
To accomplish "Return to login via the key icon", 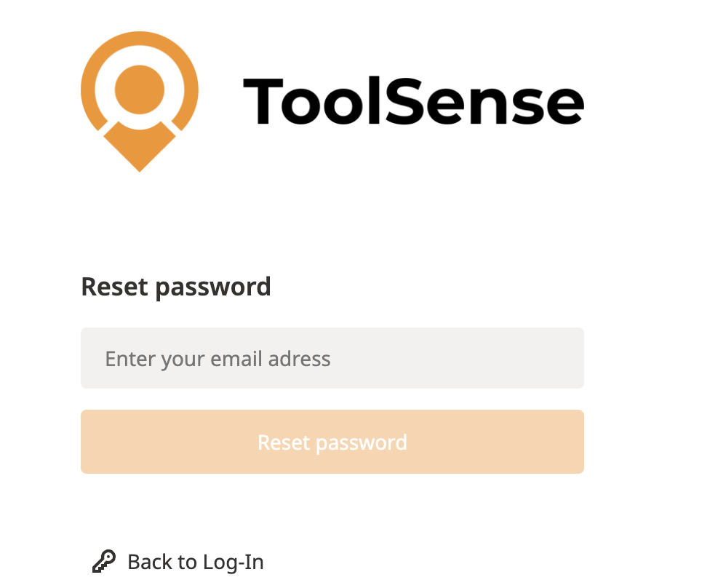I will pos(104,562).
